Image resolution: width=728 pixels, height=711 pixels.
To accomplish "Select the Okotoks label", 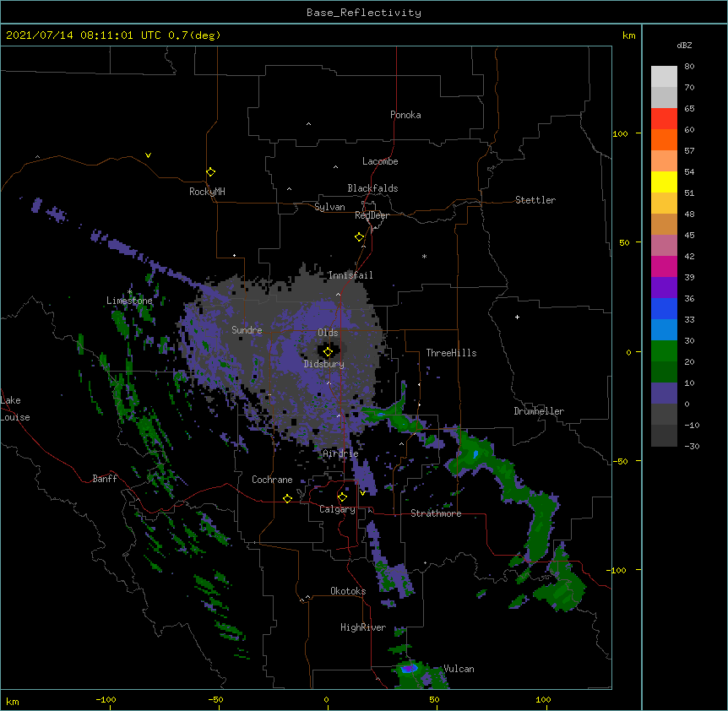I will coord(348,591).
